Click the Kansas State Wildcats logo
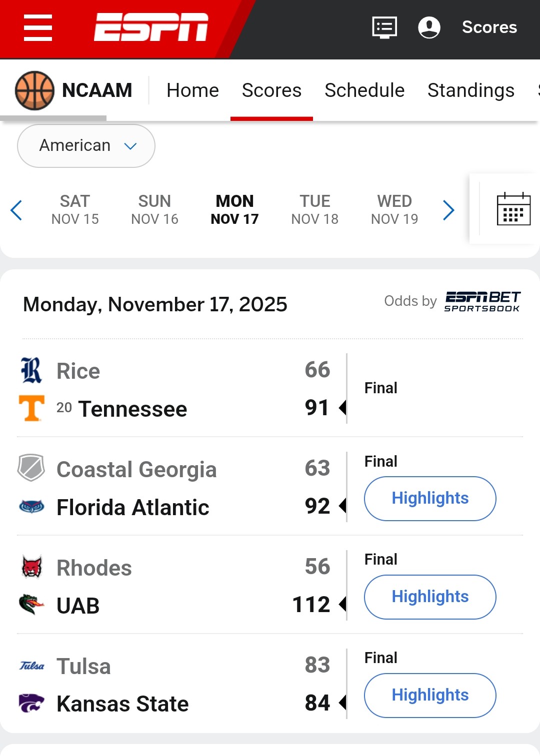Screen dimensions: 540x756 pyautogui.click(x=31, y=703)
